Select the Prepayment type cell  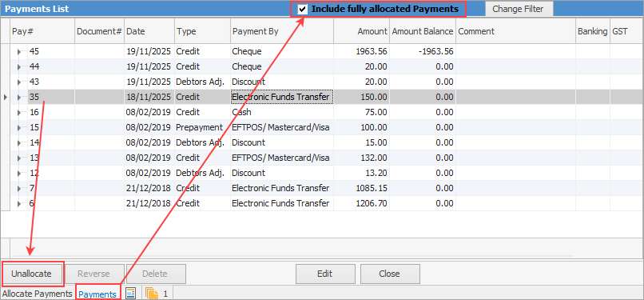coord(202,128)
